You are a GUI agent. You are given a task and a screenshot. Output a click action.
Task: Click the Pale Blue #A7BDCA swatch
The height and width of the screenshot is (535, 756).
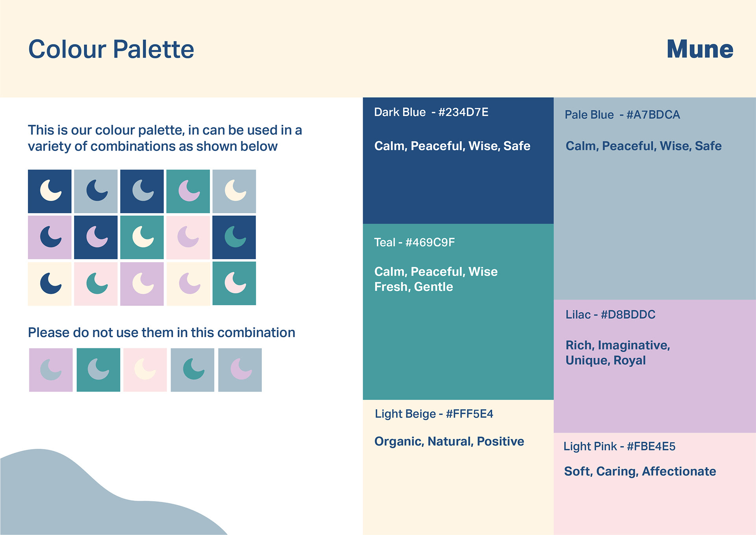pyautogui.click(x=654, y=199)
